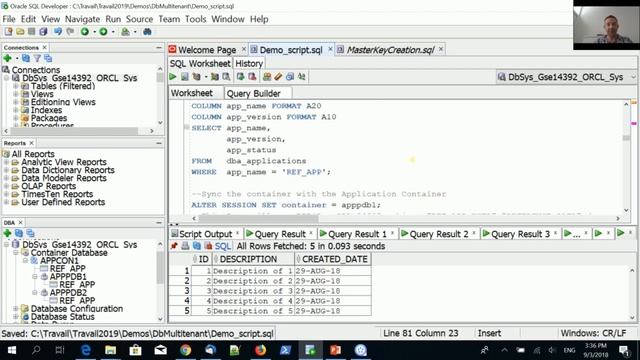Switch to the MasterKeyCreation.sql tab

coord(390,50)
